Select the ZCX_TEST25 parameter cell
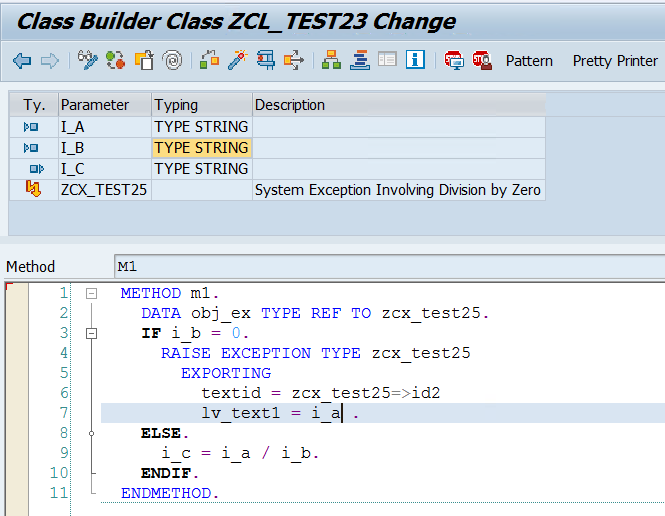 [x=105, y=190]
